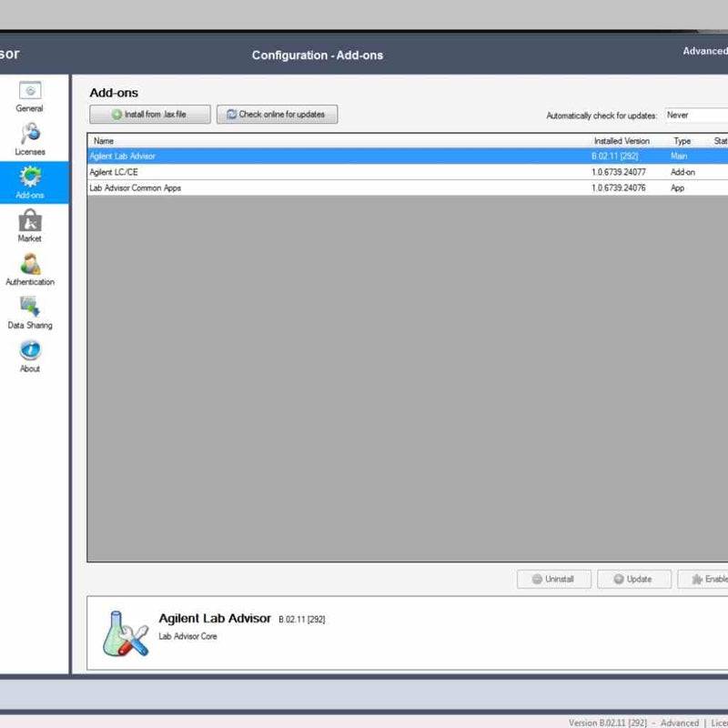The height and width of the screenshot is (728, 728).
Task: Open the Licenses section
Action: point(30,139)
